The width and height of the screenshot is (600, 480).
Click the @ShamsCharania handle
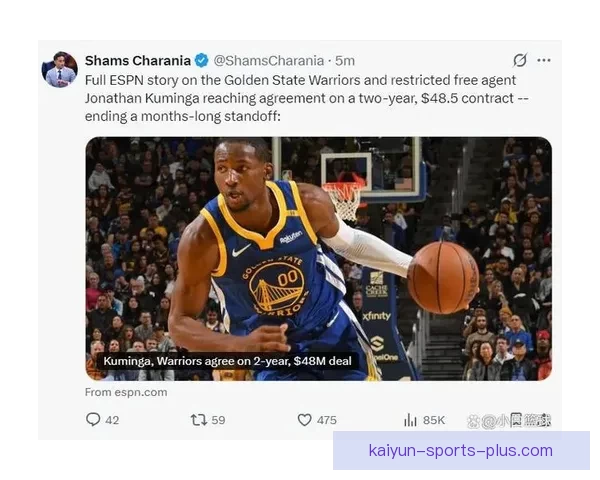(269, 60)
